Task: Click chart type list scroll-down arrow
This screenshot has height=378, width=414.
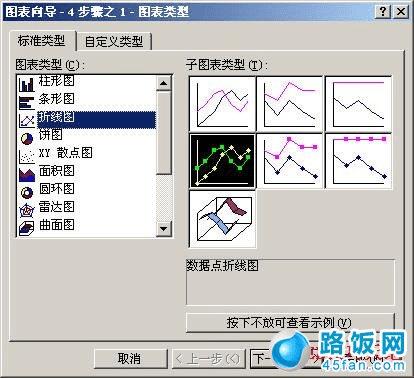Action: pos(164,229)
